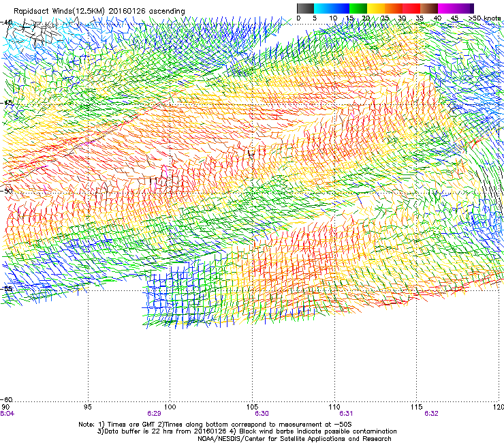Click the '-60' latitude axis label
Screen dimensions: 504x443
coord(6,399)
